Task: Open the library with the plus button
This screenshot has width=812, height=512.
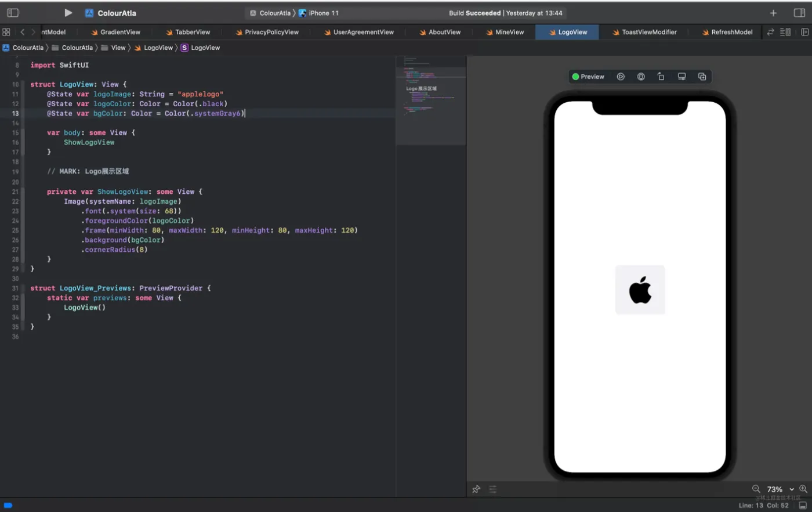Action: point(773,13)
